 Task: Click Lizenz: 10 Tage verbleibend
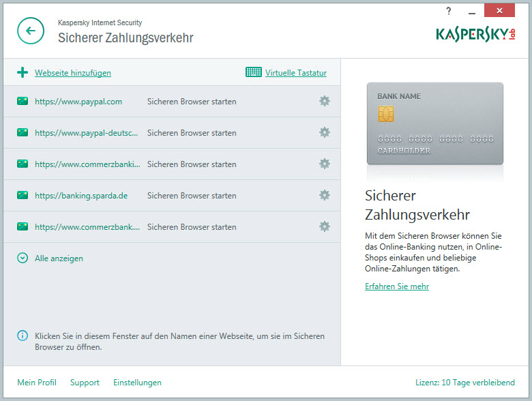(x=465, y=383)
